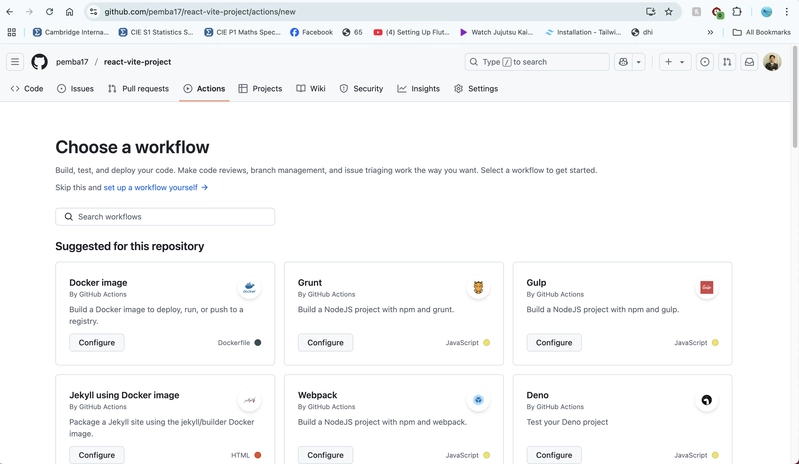Follow the set up a workflow yourself link
799x464 pixels.
155,187
